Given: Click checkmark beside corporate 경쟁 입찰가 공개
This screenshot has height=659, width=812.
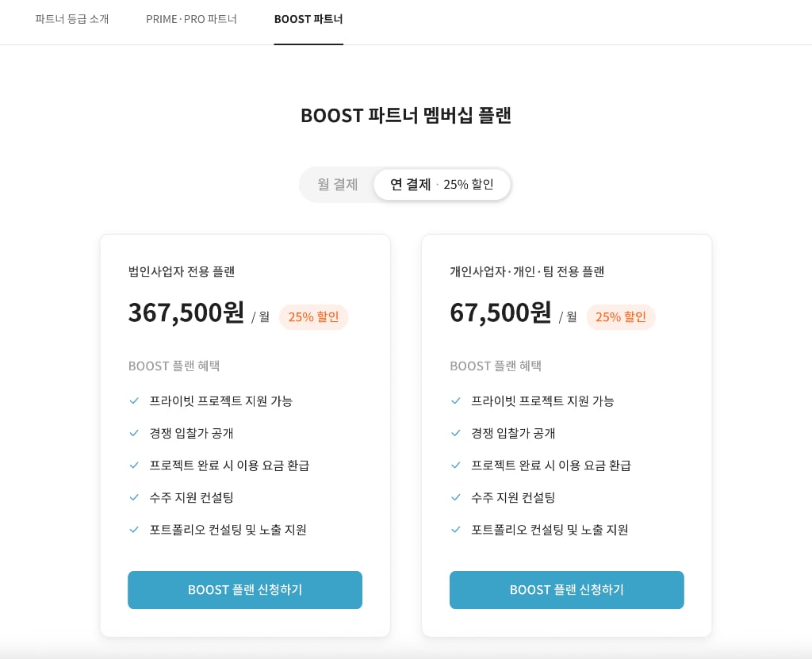Looking at the screenshot, I should [134, 433].
